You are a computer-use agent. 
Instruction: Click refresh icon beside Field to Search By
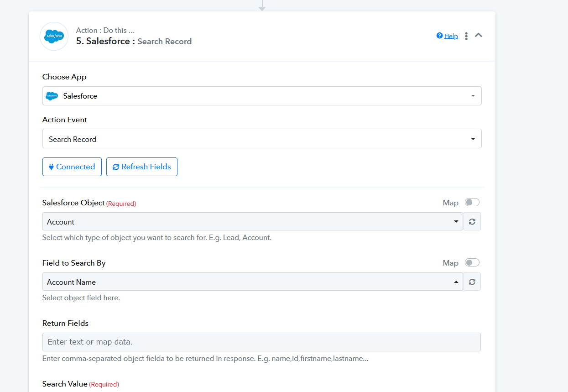(x=472, y=282)
